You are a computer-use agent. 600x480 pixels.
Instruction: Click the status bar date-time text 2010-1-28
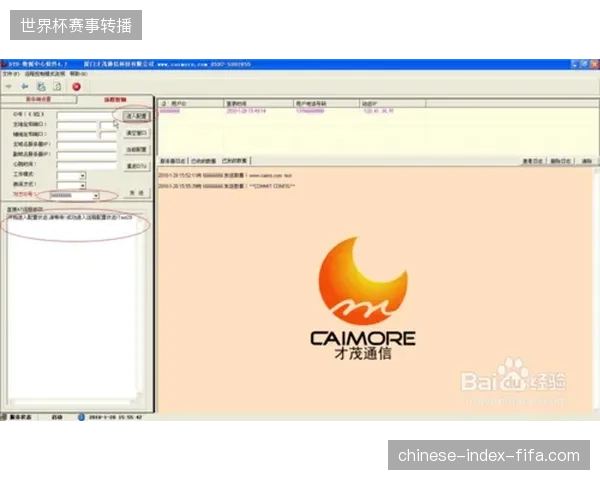pyautogui.click(x=116, y=417)
